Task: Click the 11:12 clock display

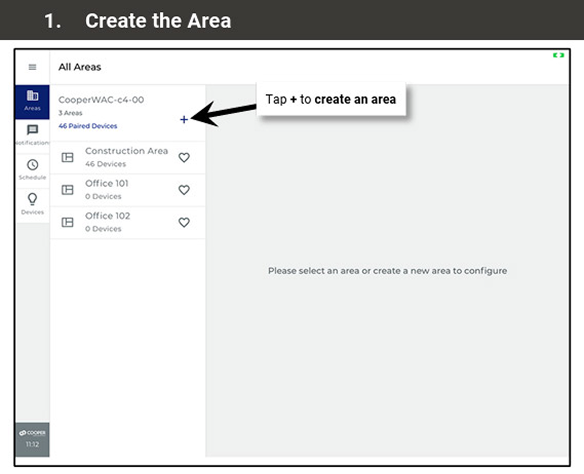Action: (32, 444)
